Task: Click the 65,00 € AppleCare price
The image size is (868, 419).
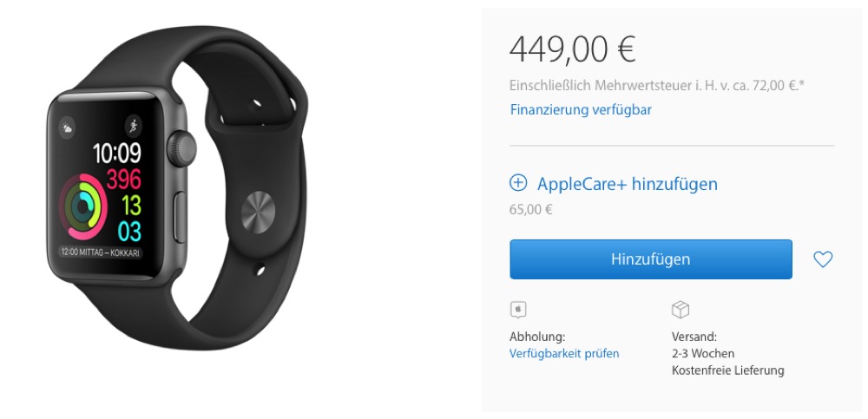Action: pyautogui.click(x=531, y=210)
